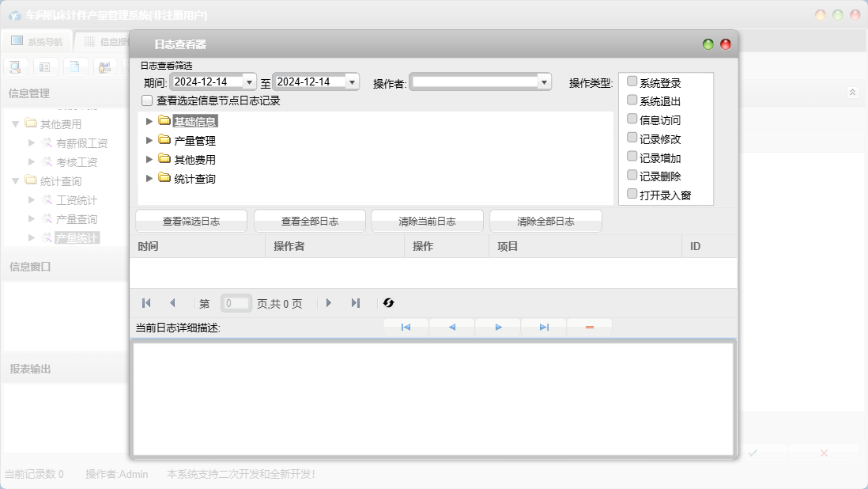Go to the first page of log results

click(x=146, y=303)
